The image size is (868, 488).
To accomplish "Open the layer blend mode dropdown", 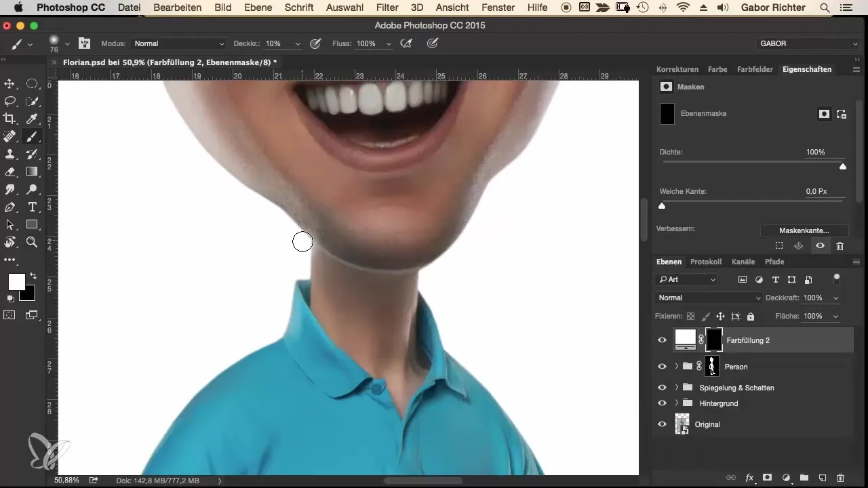I will [709, 298].
